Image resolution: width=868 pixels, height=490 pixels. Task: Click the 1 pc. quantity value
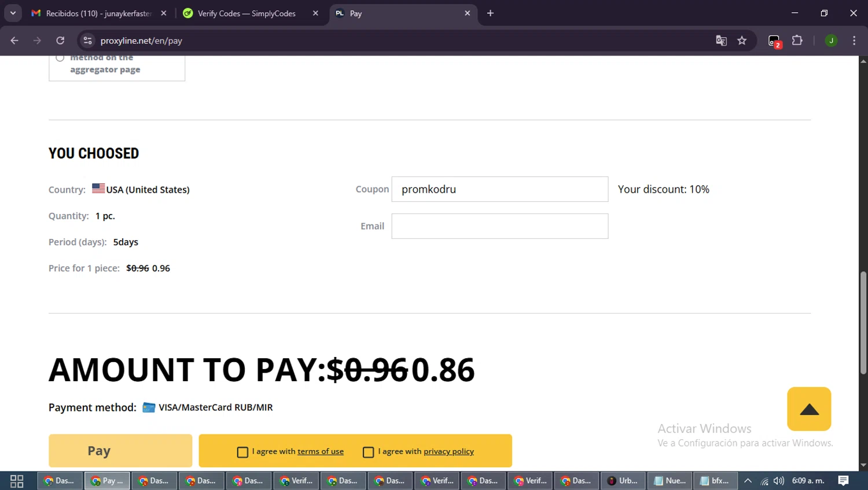[x=105, y=216]
